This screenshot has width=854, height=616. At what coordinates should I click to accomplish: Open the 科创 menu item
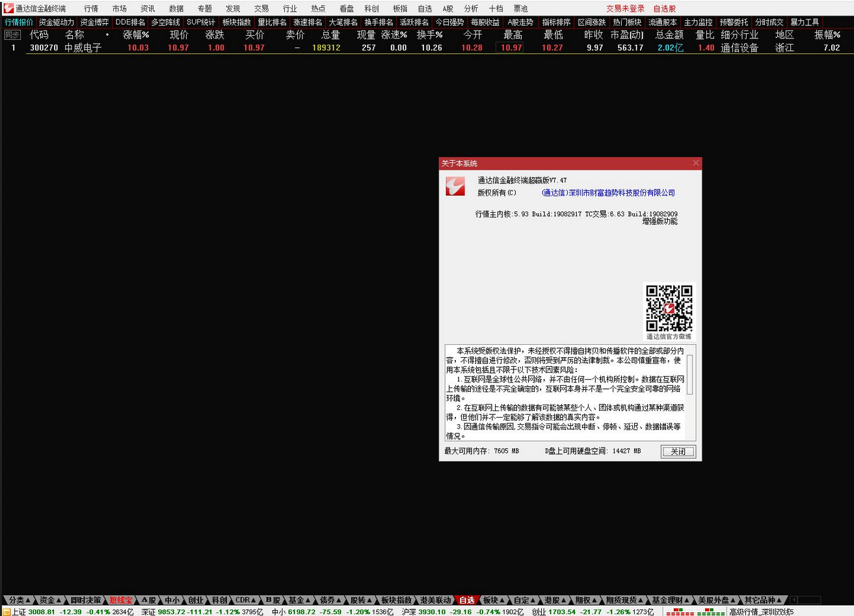click(x=371, y=8)
